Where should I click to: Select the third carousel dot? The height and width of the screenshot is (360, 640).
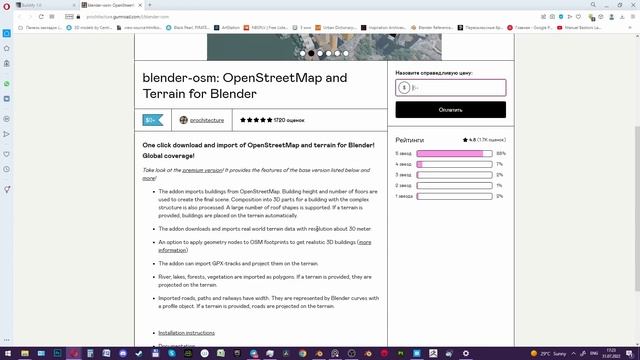pyautogui.click(x=320, y=53)
